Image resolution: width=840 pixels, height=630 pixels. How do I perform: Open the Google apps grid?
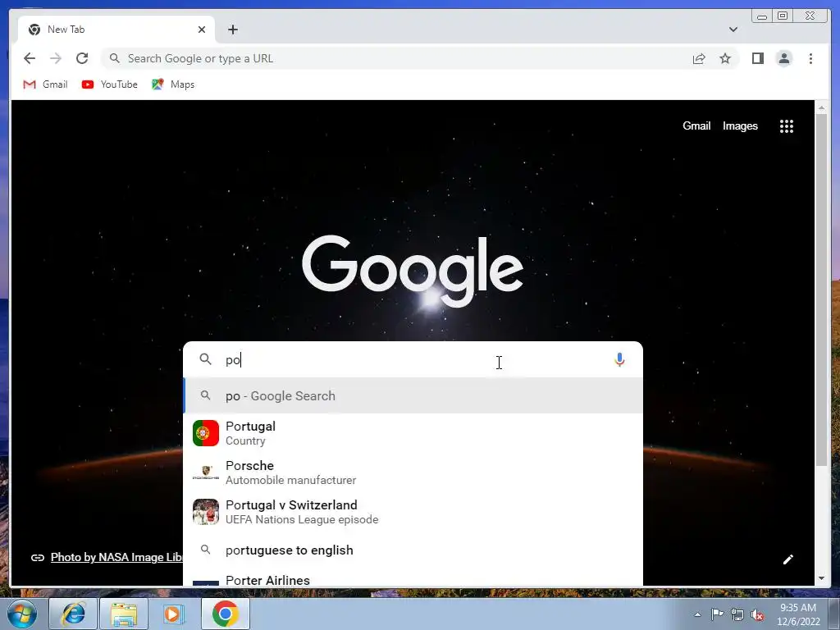coord(786,126)
